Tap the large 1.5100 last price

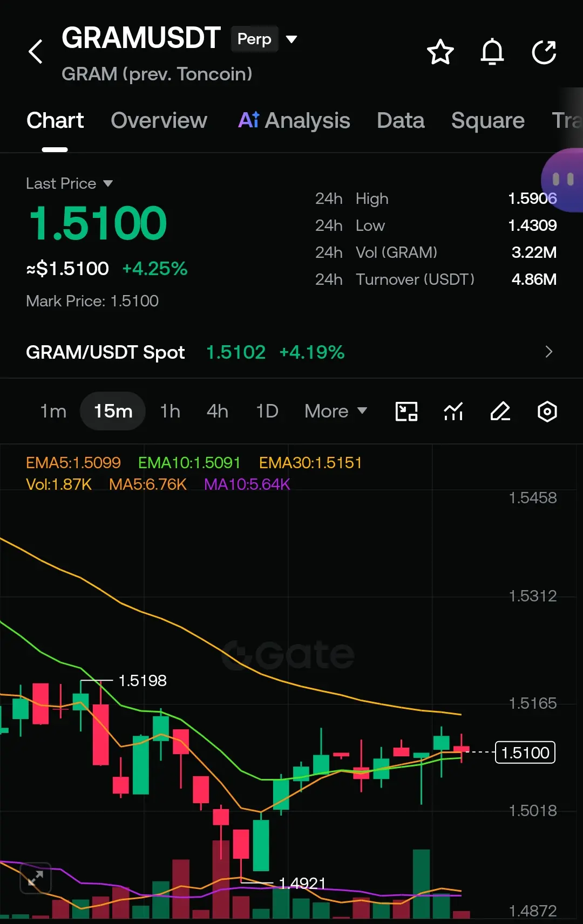click(x=98, y=223)
